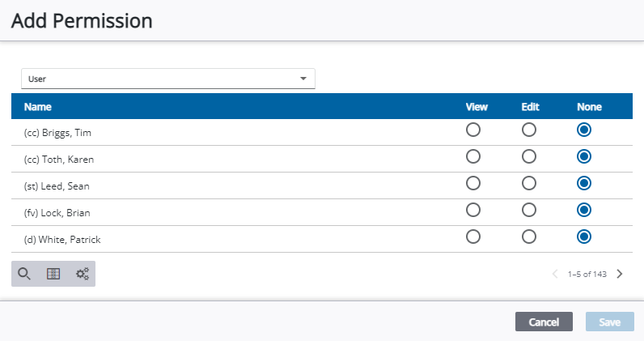644x341 pixels.
Task: Set White, Patrick to Edit permission
Action: pos(529,237)
